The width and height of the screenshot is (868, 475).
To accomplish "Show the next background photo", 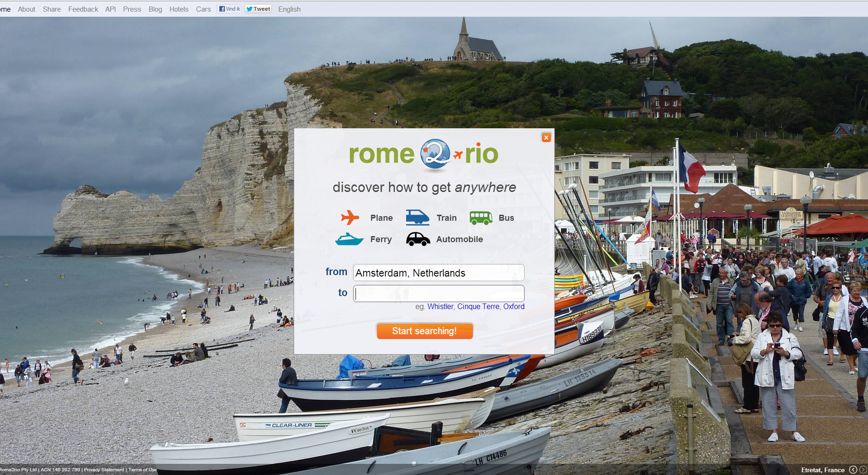I will pyautogui.click(x=863, y=470).
